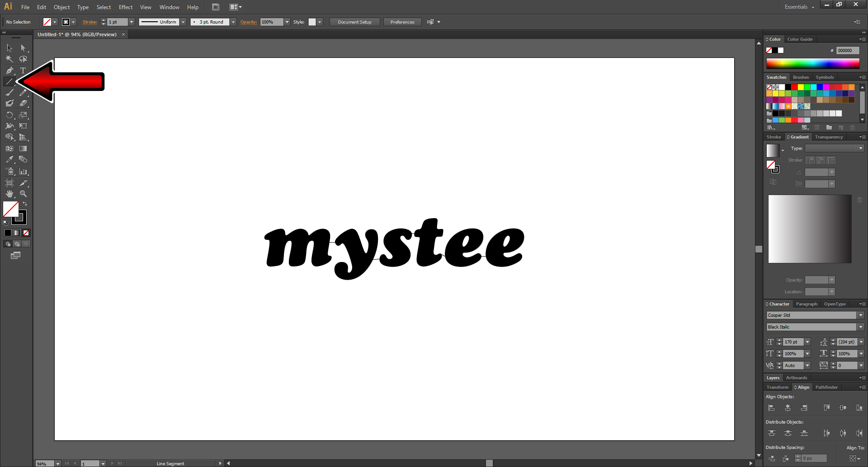Screen dimensions: 868x467
Task: Open stroke weight dropdown
Action: pos(132,22)
